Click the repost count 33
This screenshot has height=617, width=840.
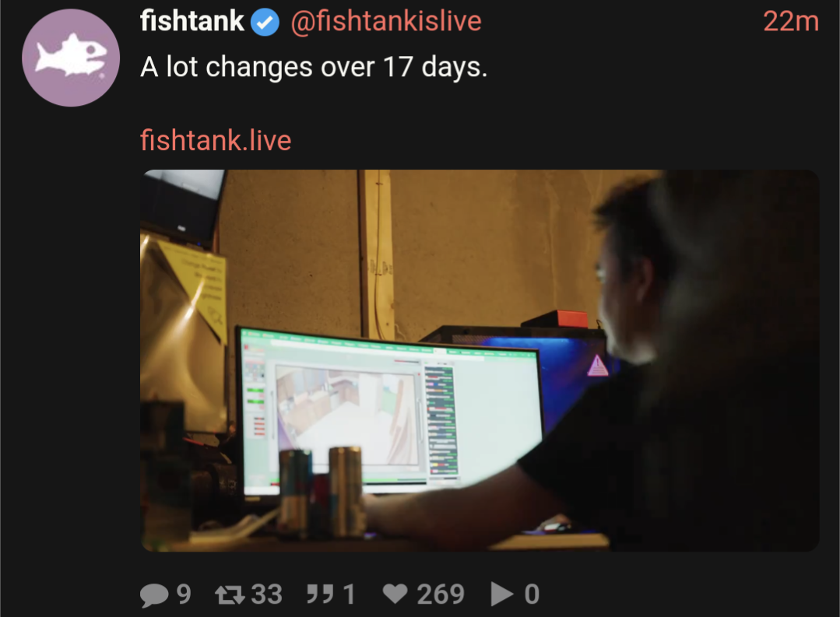(266, 594)
